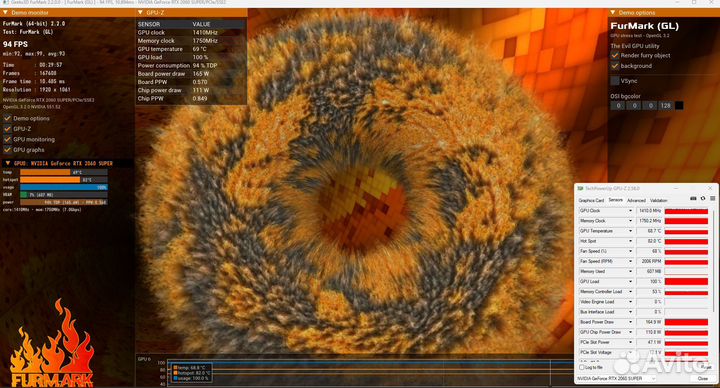Click the GPU-Z title bar app icon

pos(580,188)
